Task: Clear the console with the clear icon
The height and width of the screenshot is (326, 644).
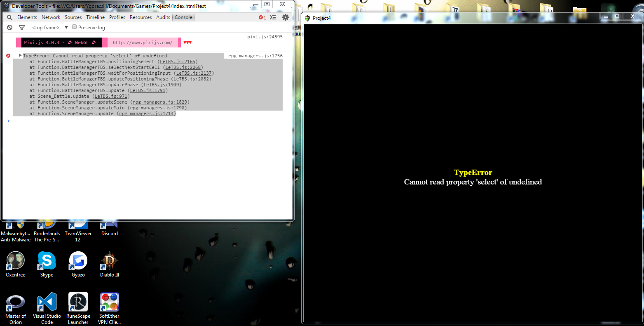Action: point(9,28)
